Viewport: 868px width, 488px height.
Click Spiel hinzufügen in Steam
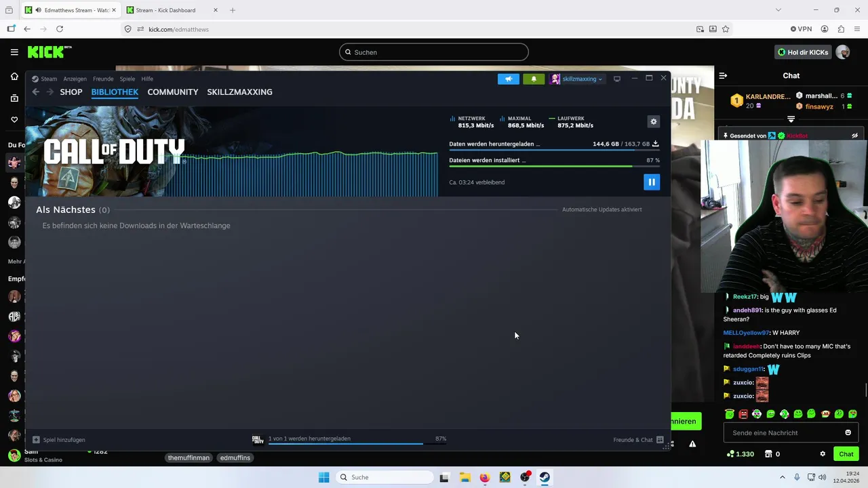59,440
